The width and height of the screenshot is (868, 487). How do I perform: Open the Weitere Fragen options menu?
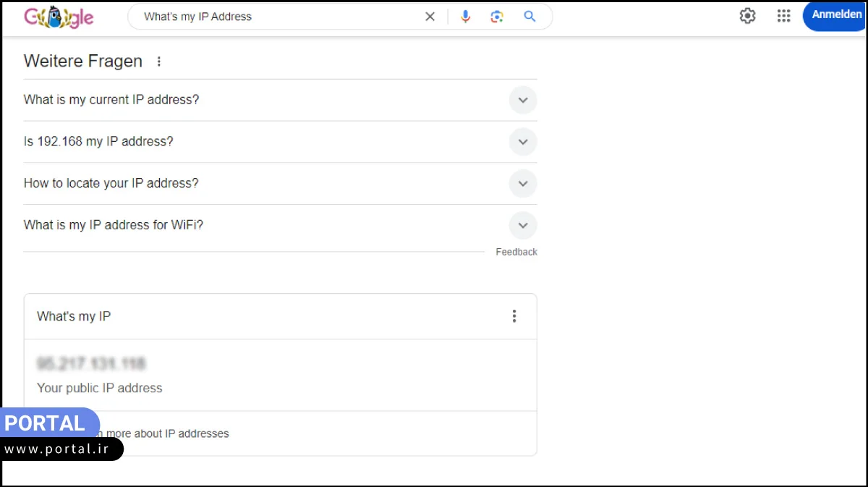[x=159, y=62]
